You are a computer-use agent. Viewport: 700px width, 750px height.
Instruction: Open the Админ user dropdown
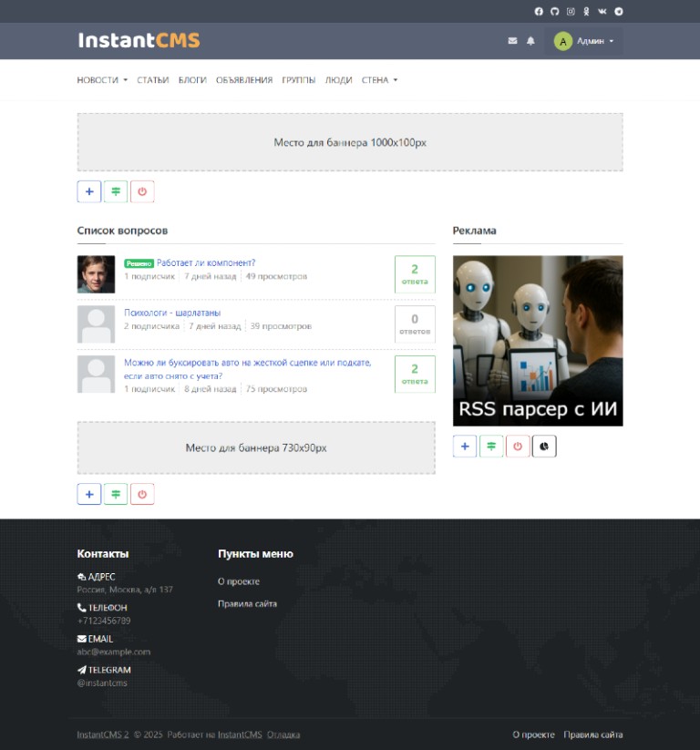585,41
